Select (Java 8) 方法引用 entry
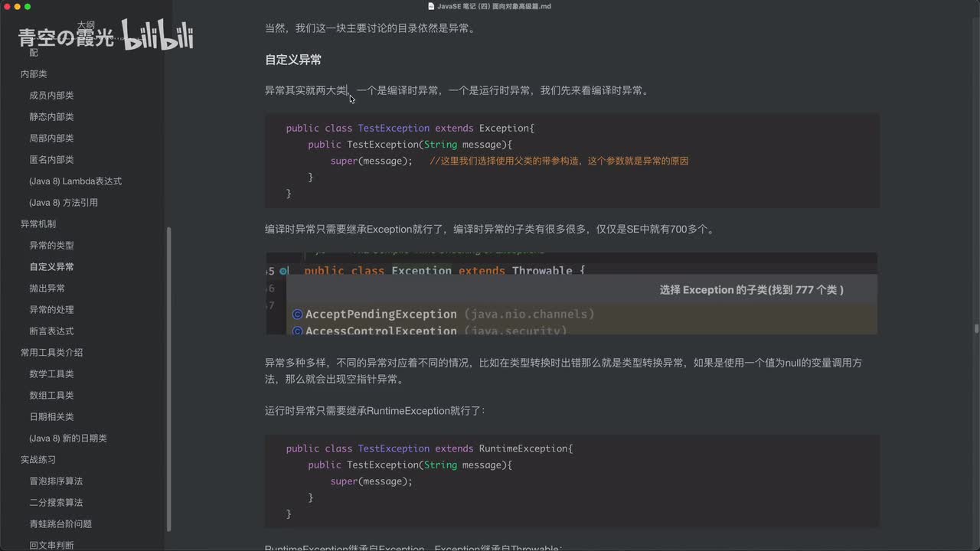980x551 pixels. [x=64, y=203]
